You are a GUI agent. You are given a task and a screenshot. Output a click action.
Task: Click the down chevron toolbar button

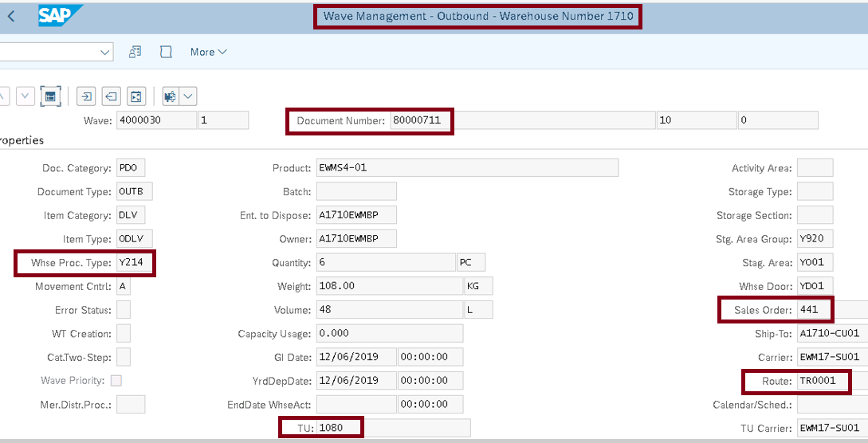point(26,96)
